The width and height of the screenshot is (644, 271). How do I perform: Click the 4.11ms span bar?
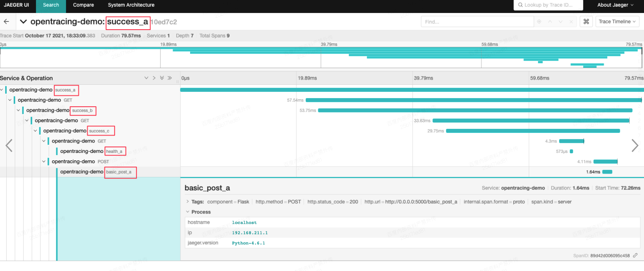tap(605, 161)
